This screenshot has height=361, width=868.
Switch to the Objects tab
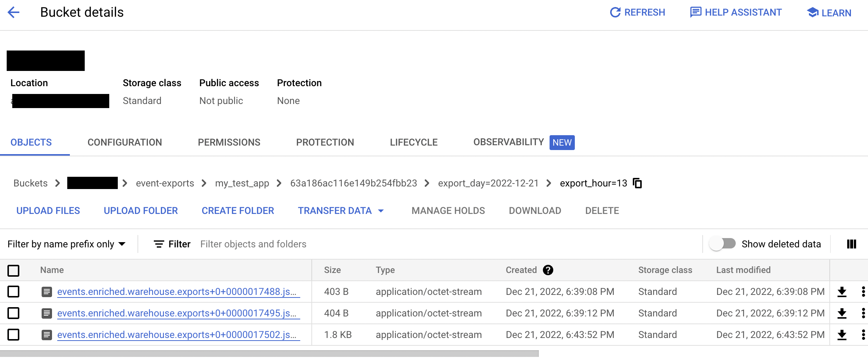tap(31, 142)
